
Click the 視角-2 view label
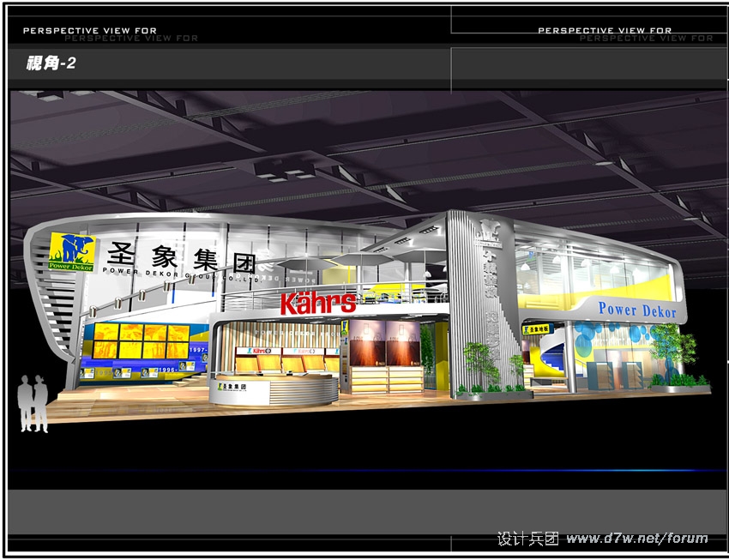[51, 63]
